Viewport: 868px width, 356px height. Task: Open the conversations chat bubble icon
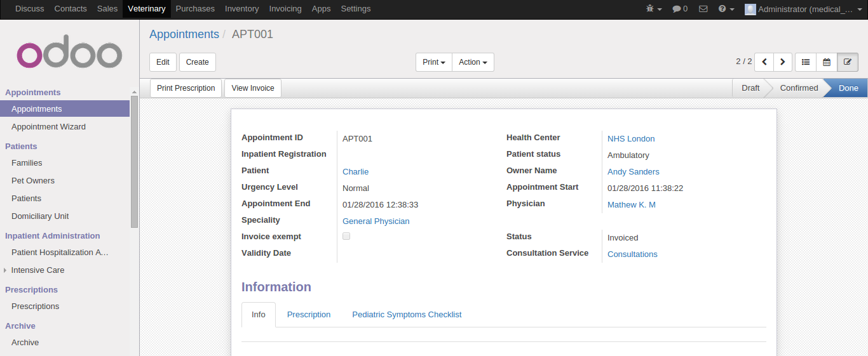pos(680,9)
